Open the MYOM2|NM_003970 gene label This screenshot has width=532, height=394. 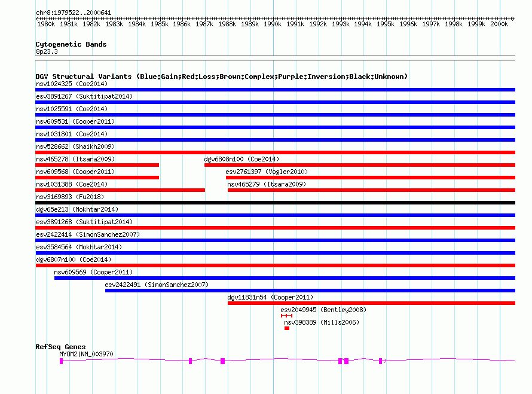[86, 354]
